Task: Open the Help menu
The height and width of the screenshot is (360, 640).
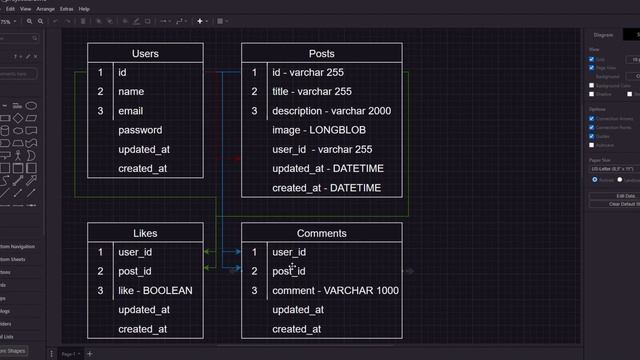Action: 84,9
